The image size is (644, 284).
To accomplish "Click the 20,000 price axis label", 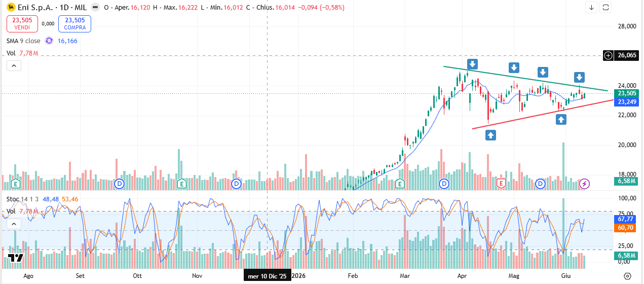I will (627, 145).
